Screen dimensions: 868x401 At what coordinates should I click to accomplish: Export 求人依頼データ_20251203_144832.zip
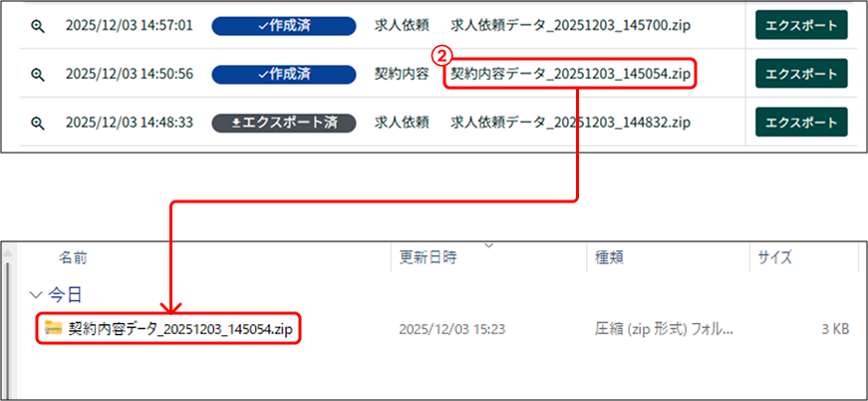(x=801, y=123)
